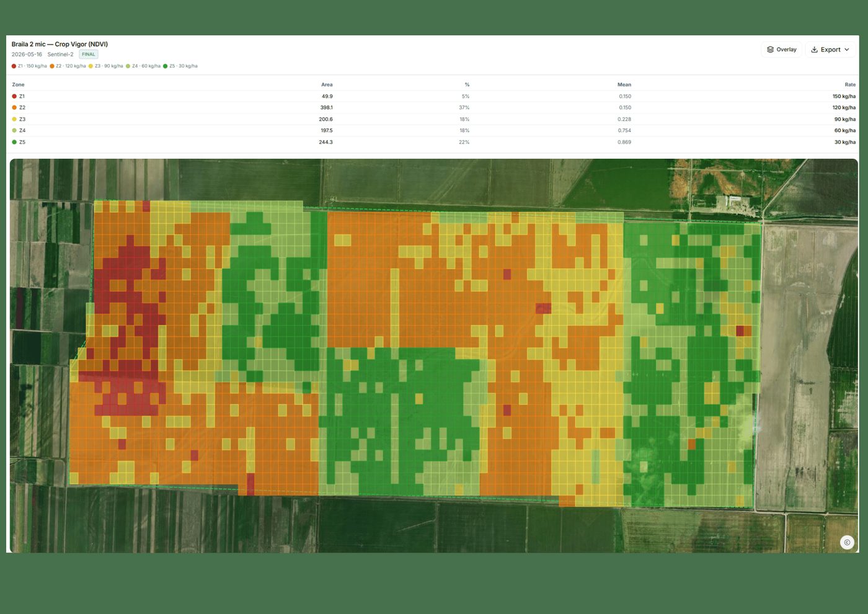Click the area value 200.6
868x614 pixels.
(x=326, y=120)
